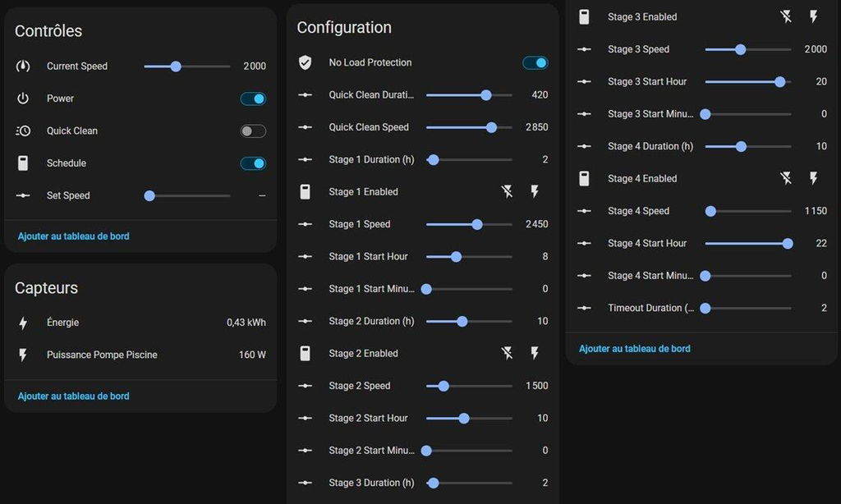Click the Stage 2 Enabled device icon

point(306,353)
